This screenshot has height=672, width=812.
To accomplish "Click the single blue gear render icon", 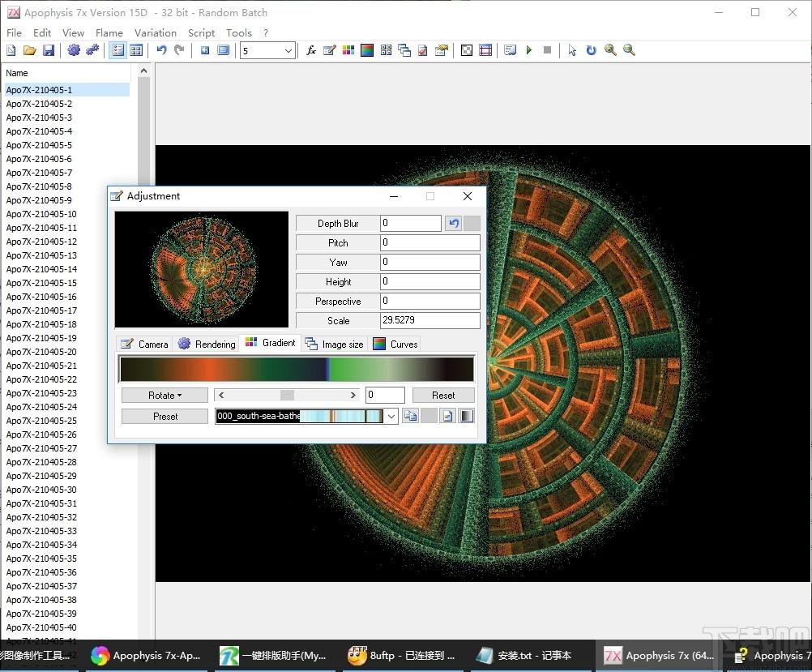I will tap(74, 50).
